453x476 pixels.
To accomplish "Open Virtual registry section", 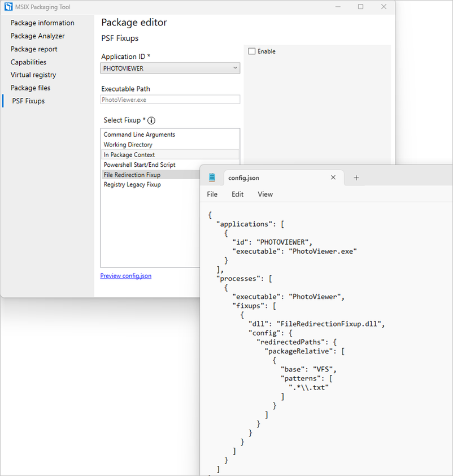I will click(33, 75).
